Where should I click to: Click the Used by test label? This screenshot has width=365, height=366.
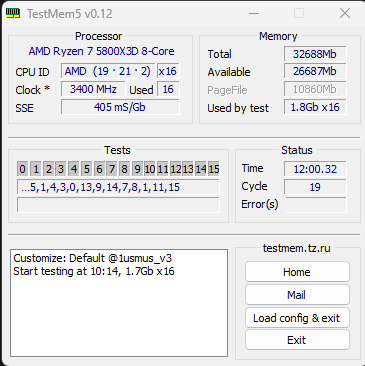pyautogui.click(x=238, y=108)
